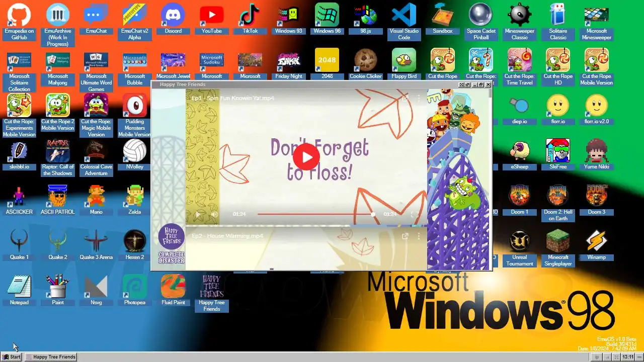This screenshot has height=362, width=644.
Task: Open Ep2 House Warming video externally
Action: pyautogui.click(x=405, y=236)
